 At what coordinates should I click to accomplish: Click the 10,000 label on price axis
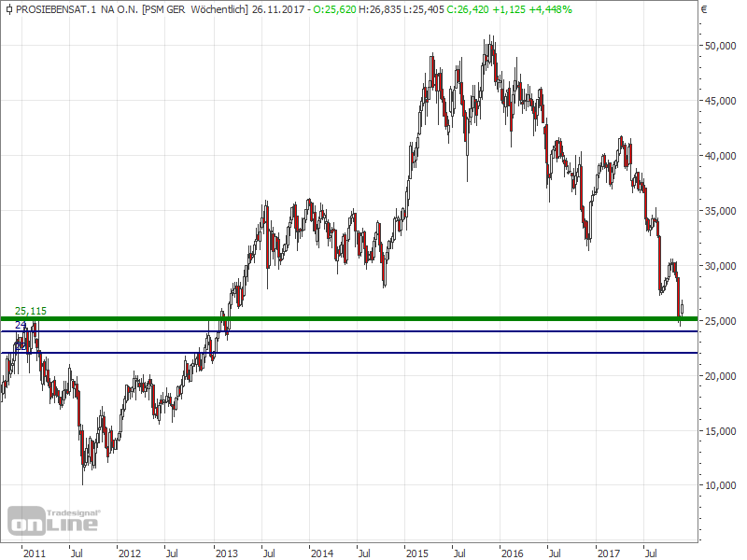[719, 486]
